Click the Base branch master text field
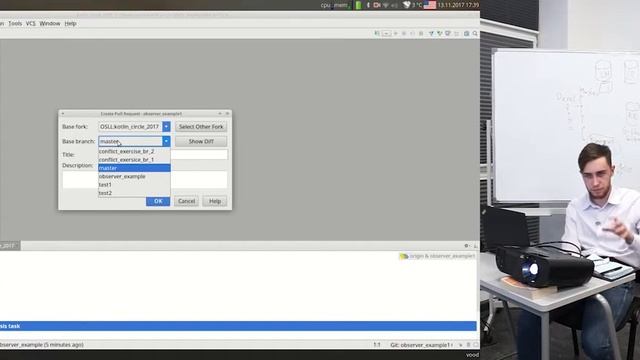Viewport: 640px width, 360px height. [x=130, y=141]
